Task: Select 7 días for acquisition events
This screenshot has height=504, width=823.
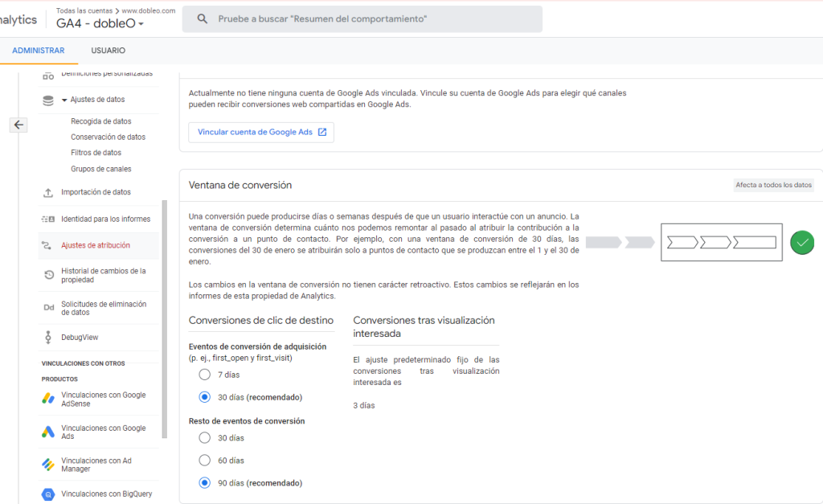Action: click(x=204, y=375)
